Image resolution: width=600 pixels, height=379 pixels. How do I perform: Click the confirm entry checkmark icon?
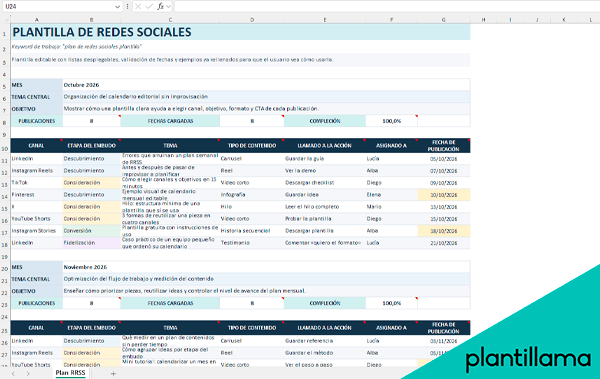[149, 7]
